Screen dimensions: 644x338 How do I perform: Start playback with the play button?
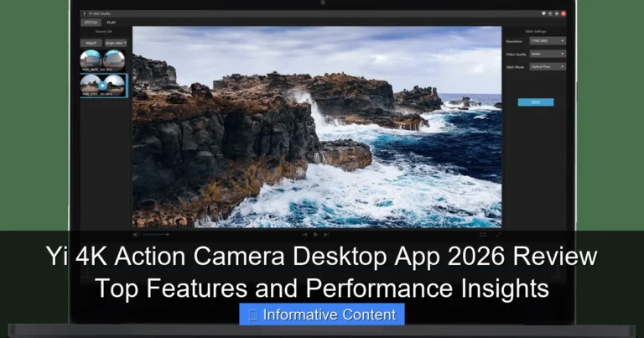(x=315, y=235)
